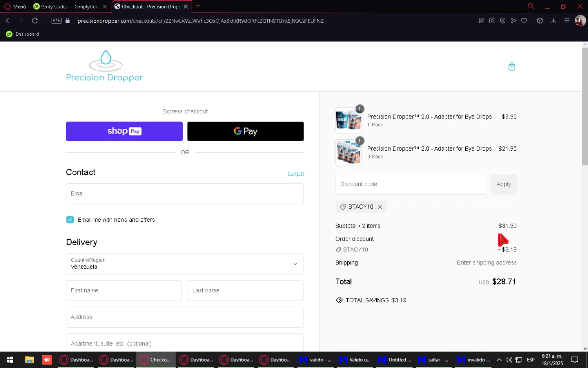Open File Explorer from taskbar

[x=29, y=360]
